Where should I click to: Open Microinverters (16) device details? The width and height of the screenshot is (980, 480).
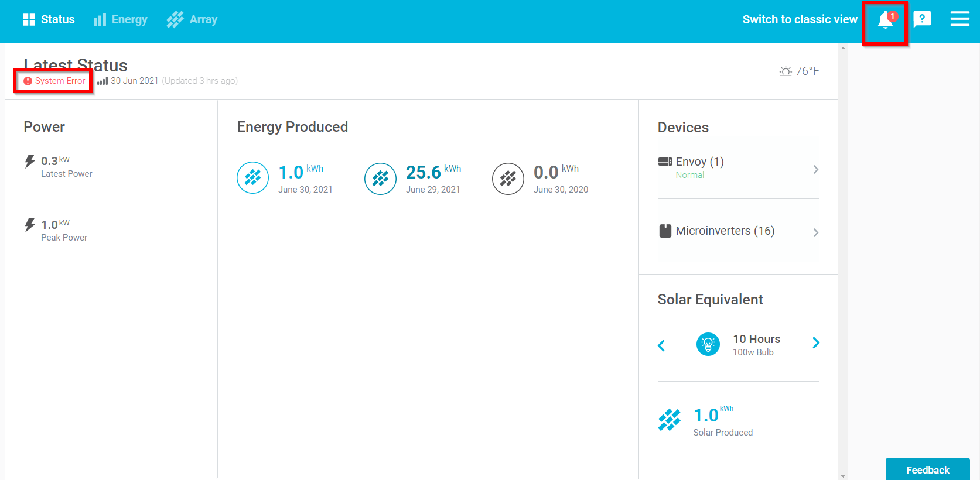[739, 231]
